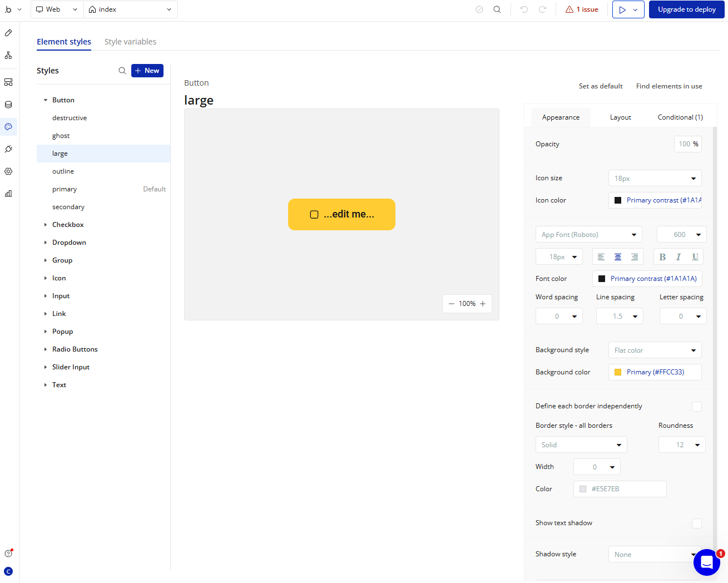Enable Define each border independently
The width and height of the screenshot is (728, 583).
[697, 407]
